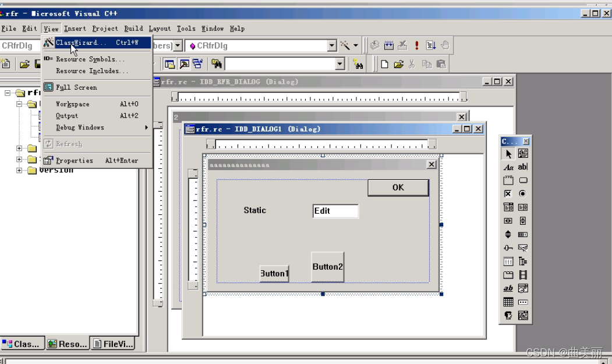The height and width of the screenshot is (364, 612).
Task: Choose the Select pointer tool in Controls palette
Action: [508, 154]
